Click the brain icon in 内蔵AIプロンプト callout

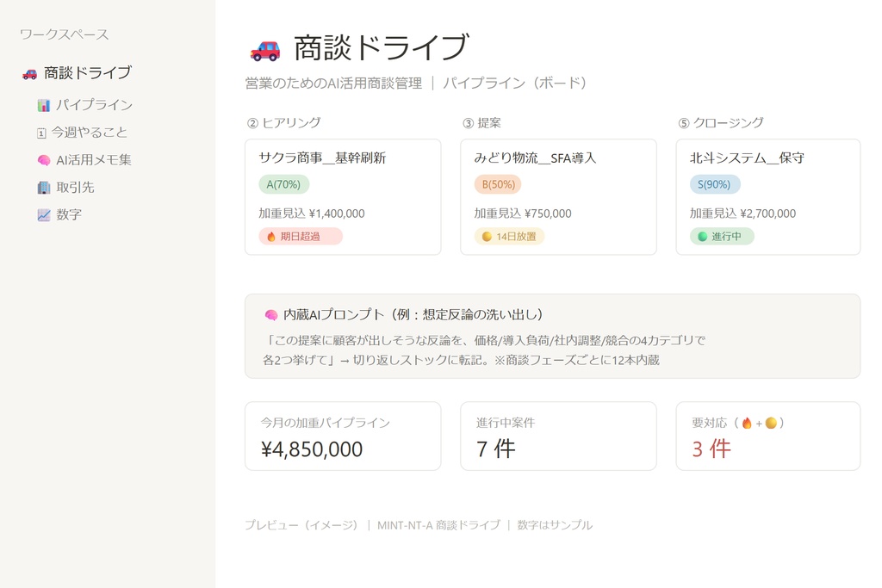271,315
